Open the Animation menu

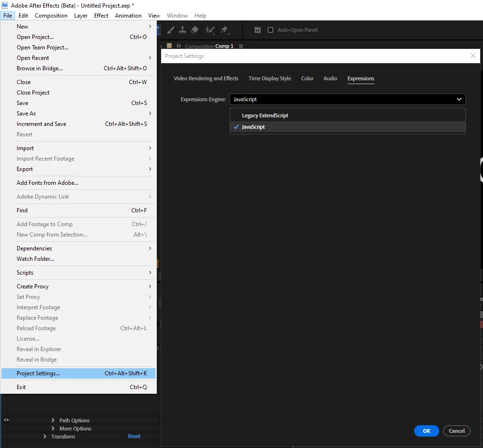pos(128,15)
